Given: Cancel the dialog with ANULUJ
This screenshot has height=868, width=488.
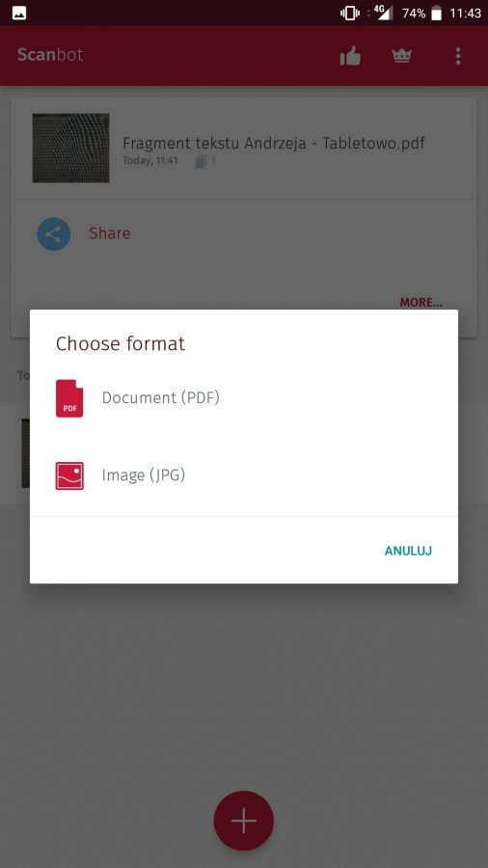Looking at the screenshot, I should [408, 551].
